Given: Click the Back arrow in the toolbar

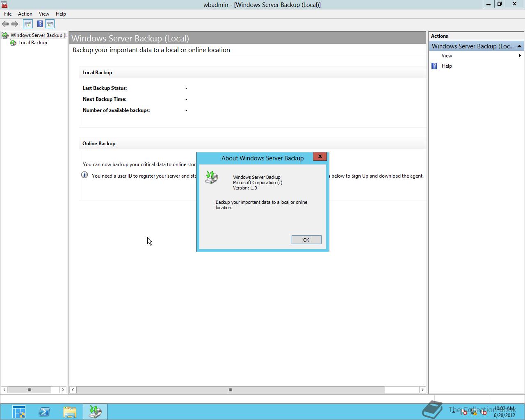Looking at the screenshot, I should point(5,24).
